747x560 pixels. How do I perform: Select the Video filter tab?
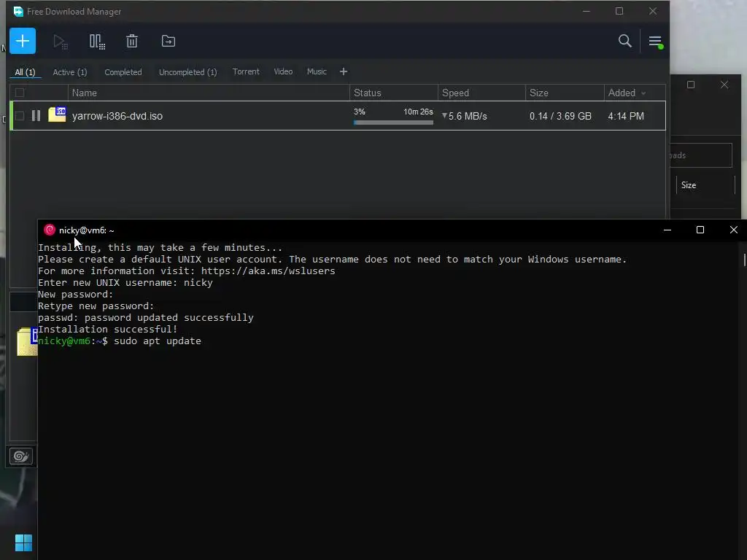[x=283, y=71]
